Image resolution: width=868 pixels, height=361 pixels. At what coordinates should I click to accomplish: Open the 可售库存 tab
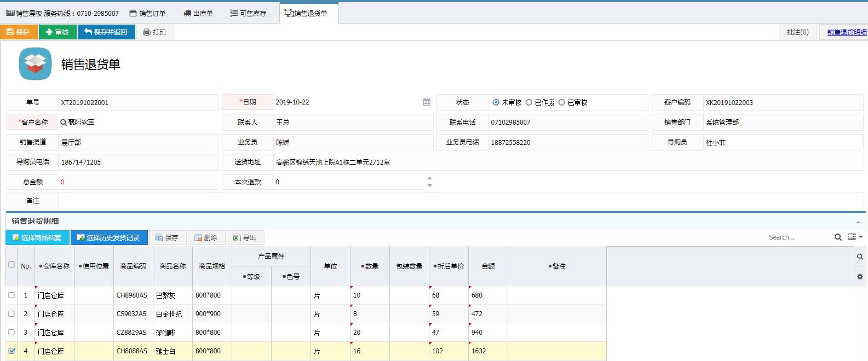[x=249, y=13]
